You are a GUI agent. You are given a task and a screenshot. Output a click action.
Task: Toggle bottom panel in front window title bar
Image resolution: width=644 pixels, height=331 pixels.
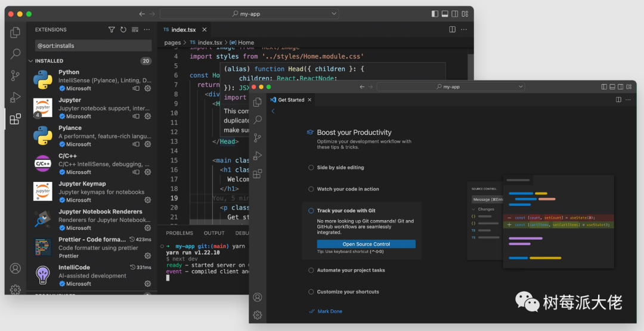tap(612, 87)
